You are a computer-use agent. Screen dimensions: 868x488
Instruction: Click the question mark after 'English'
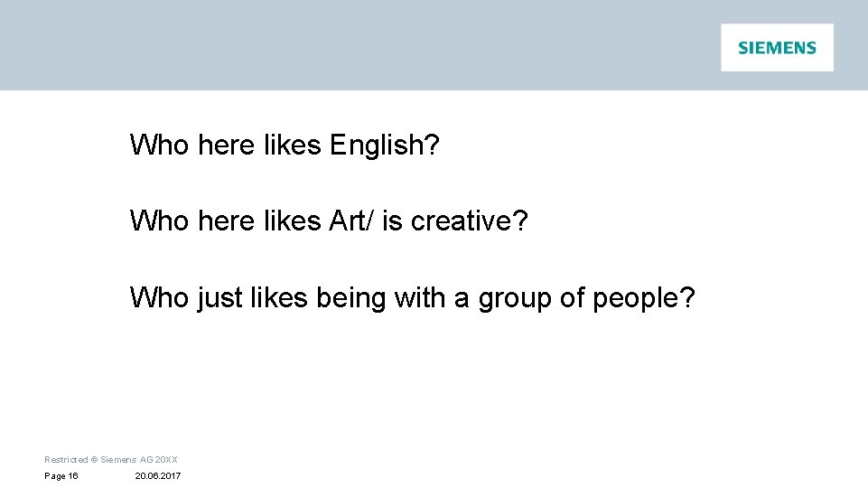coord(433,145)
